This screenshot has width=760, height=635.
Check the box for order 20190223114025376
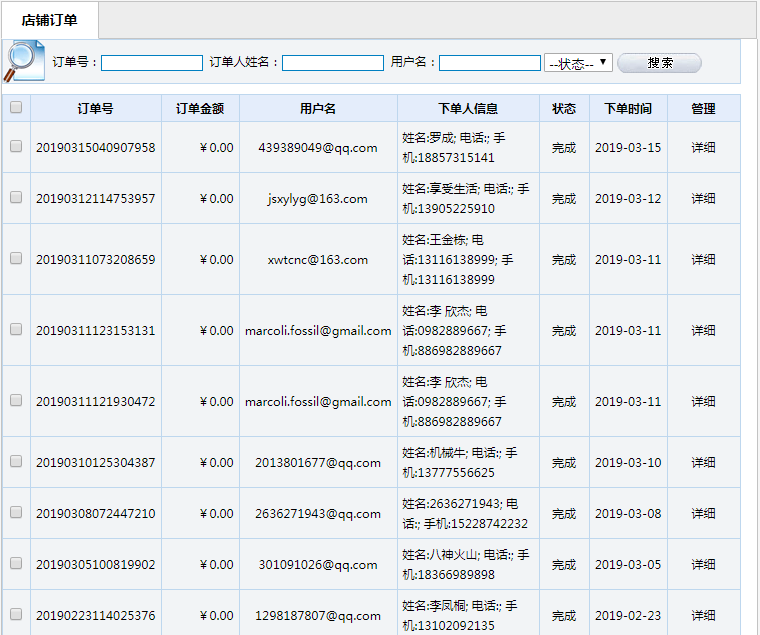(16, 615)
